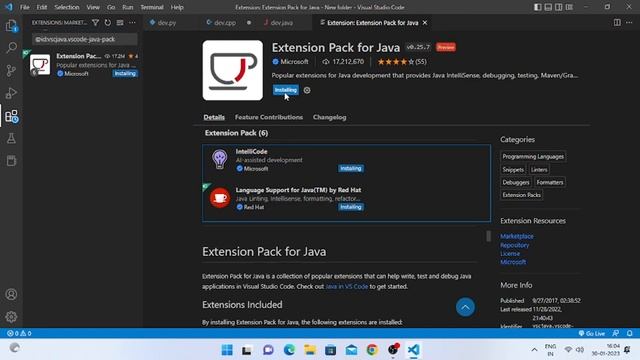The width and height of the screenshot is (640, 360).
Task: Open the Marketplace resource link
Action: coord(517,236)
